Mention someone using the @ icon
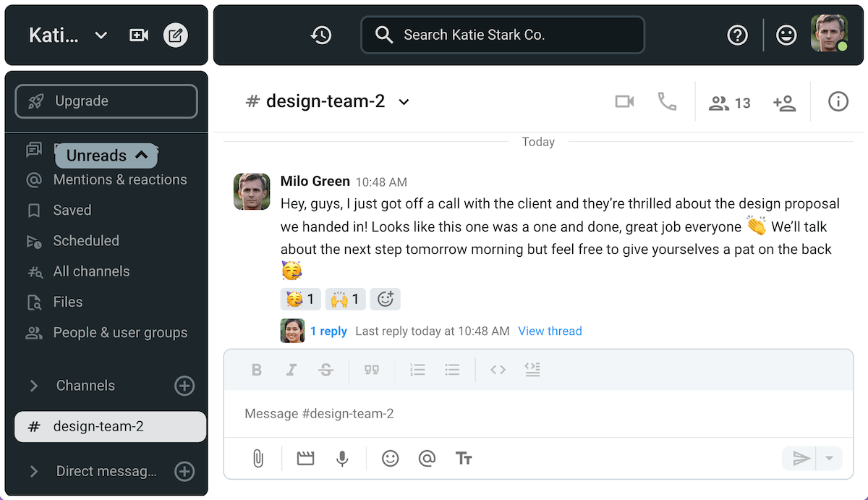This screenshot has height=500, width=868. coord(427,458)
